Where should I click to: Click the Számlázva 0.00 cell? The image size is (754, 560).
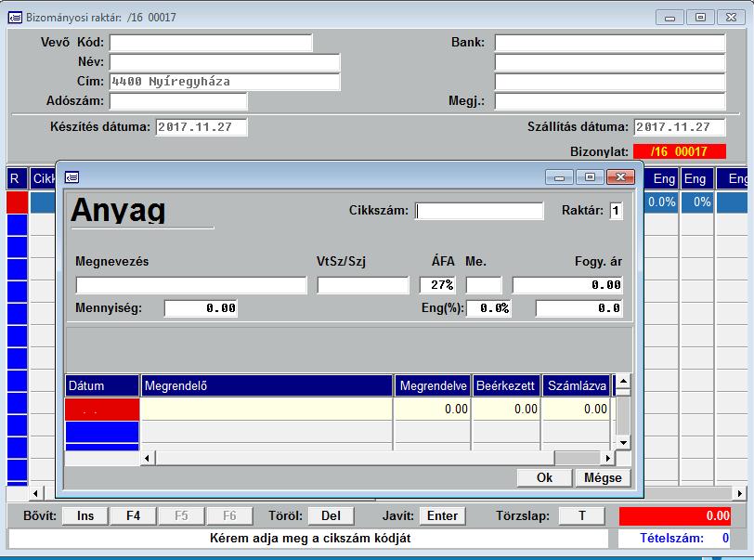(577, 409)
